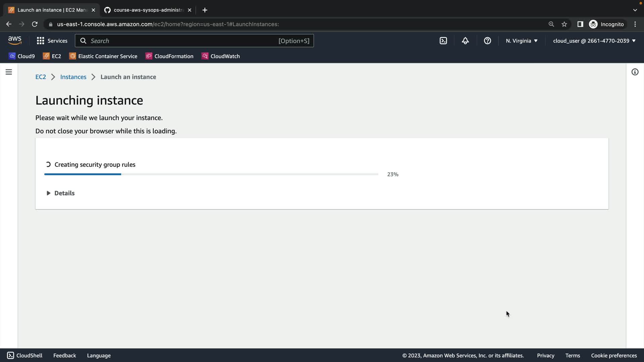Click the launch progress bar

[211, 174]
